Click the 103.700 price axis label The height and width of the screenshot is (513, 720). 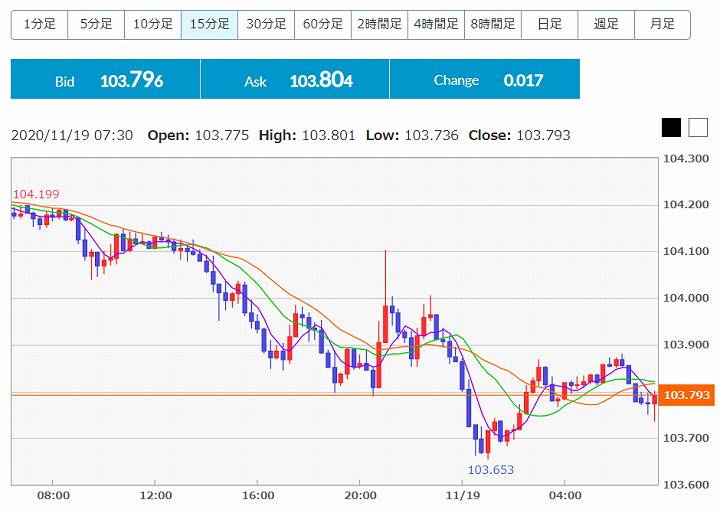(x=686, y=438)
